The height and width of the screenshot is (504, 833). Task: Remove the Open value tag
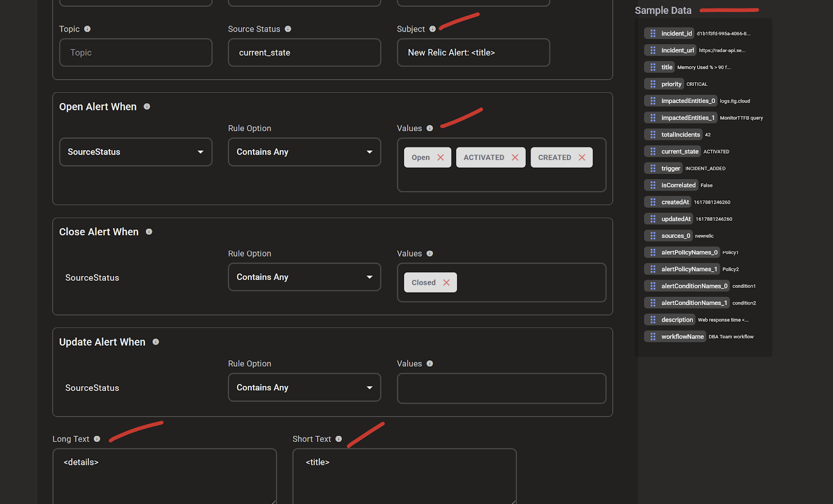(x=440, y=157)
